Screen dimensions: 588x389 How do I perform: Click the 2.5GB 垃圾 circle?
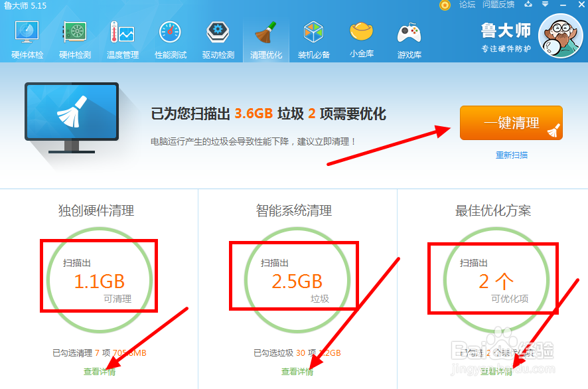[x=297, y=280]
